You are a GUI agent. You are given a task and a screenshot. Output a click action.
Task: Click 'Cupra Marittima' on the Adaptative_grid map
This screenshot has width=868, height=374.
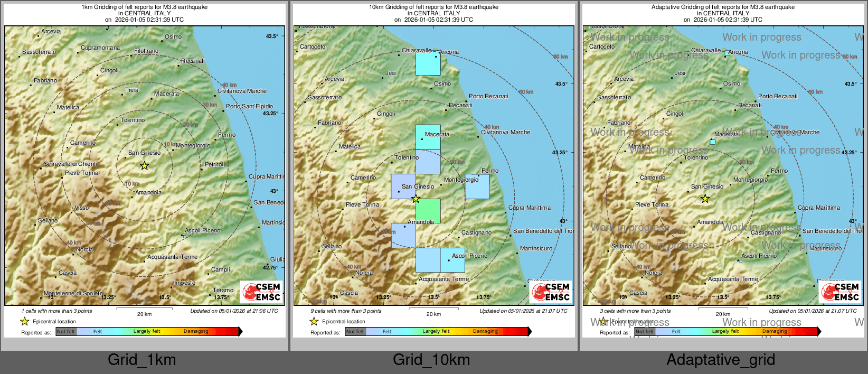click(x=819, y=208)
